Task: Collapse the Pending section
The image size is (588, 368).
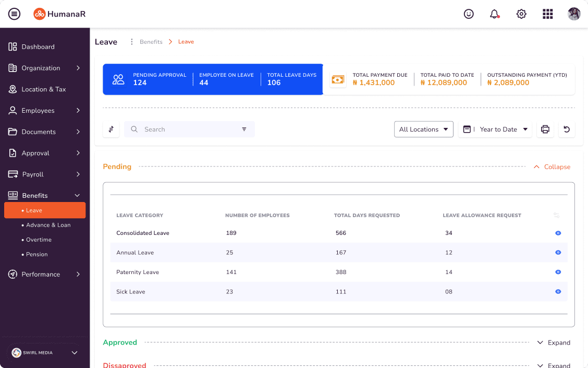Action: pyautogui.click(x=552, y=167)
